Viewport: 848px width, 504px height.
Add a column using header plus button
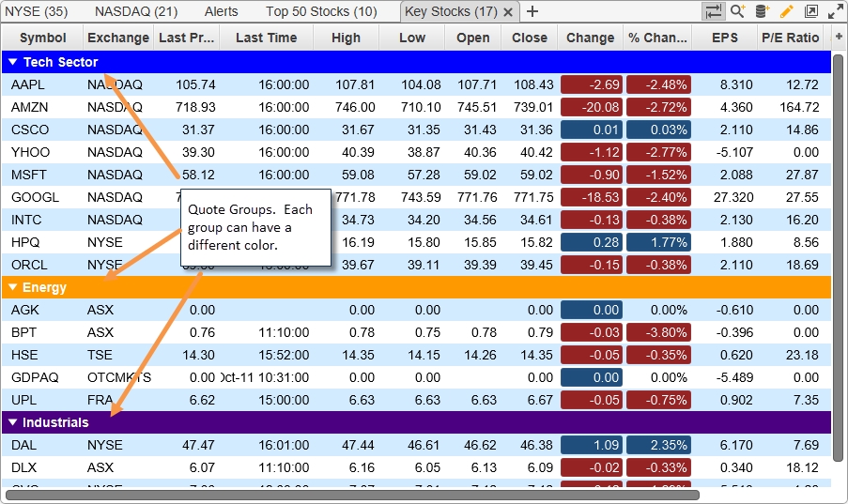pos(839,38)
